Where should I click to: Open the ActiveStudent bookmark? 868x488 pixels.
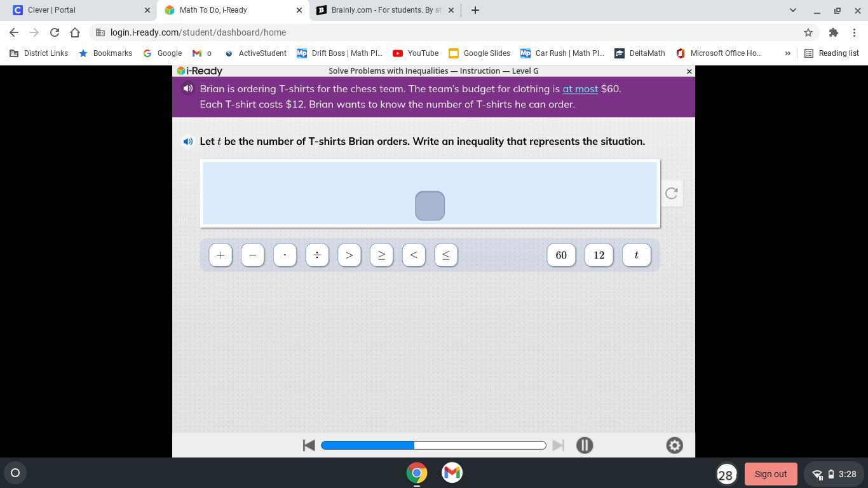[255, 53]
